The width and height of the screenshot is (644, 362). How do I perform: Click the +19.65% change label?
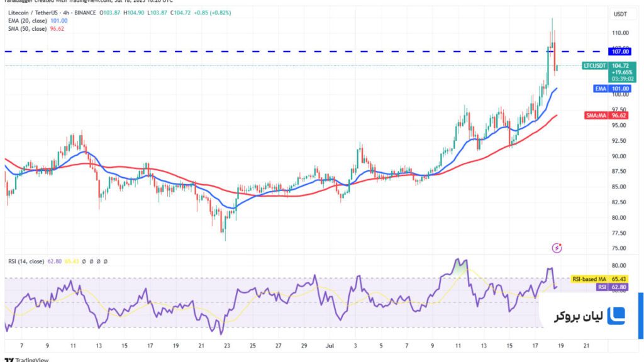tap(622, 72)
